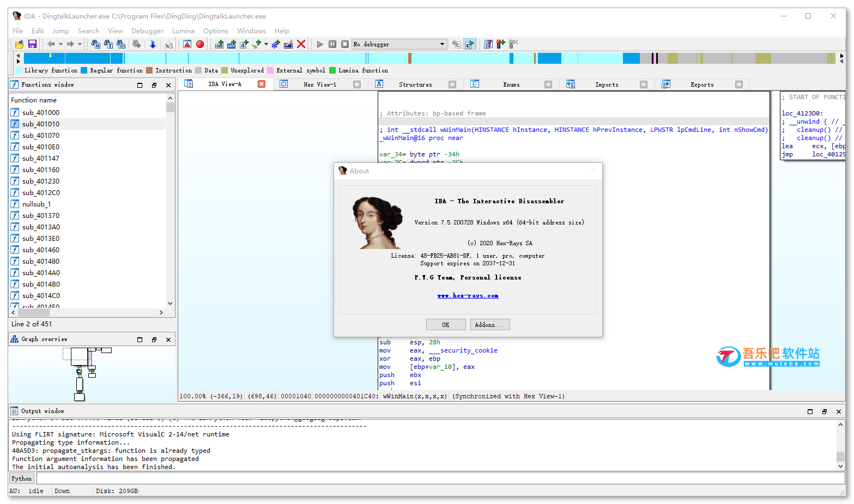Pause the process with the pause button
Image resolution: width=854 pixels, height=504 pixels.
coord(332,44)
